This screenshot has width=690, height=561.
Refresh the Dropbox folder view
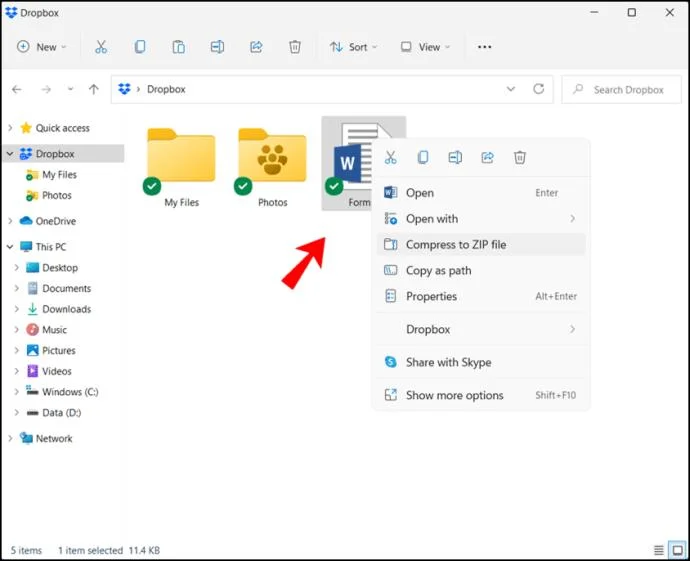[x=539, y=89]
